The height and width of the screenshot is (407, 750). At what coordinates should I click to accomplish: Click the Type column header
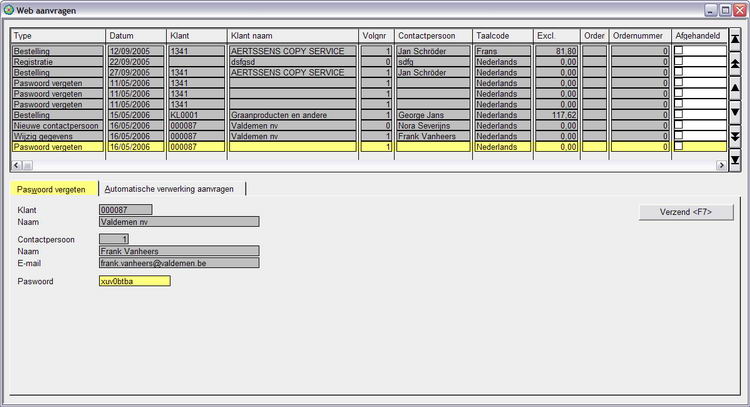pyautogui.click(x=58, y=35)
